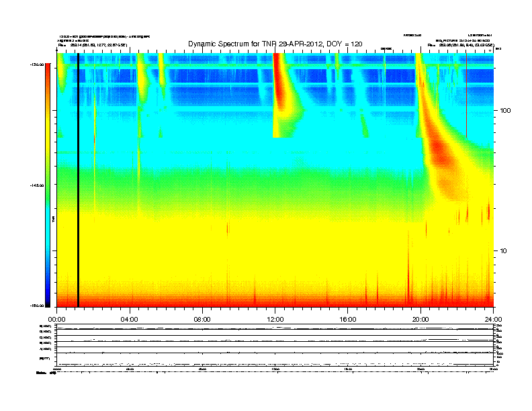Click the thin red vertical line near 22:30

tap(467, 95)
